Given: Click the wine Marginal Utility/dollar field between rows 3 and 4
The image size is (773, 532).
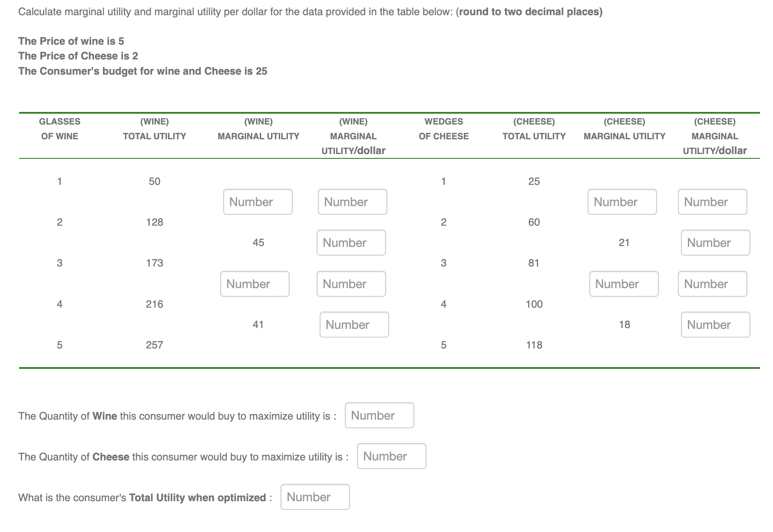Looking at the screenshot, I should pos(351,283).
